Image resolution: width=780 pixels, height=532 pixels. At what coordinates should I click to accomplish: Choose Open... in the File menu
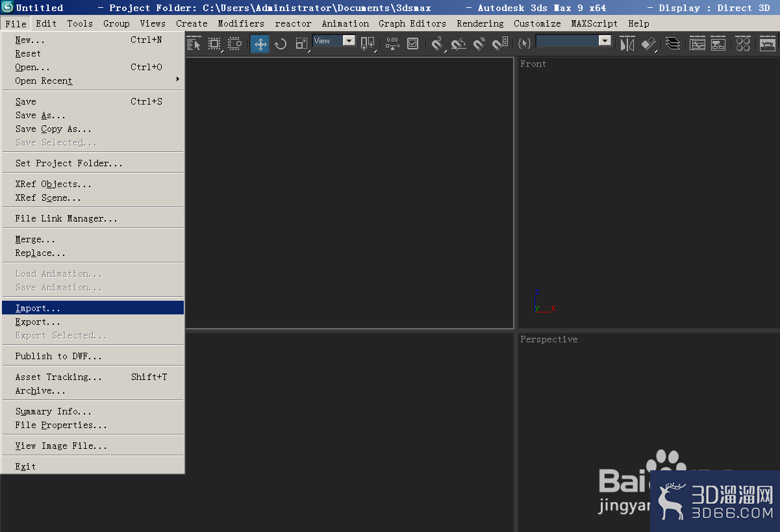pos(92,67)
